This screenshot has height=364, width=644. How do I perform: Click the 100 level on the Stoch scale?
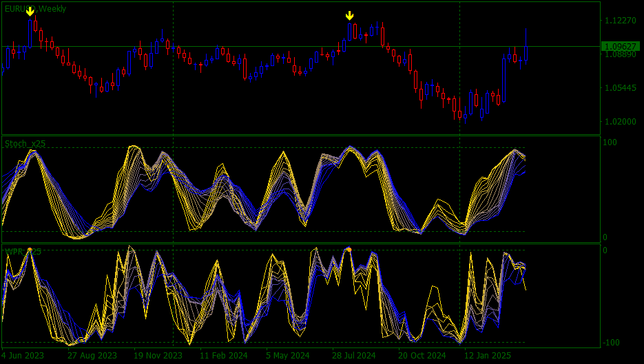(x=610, y=142)
